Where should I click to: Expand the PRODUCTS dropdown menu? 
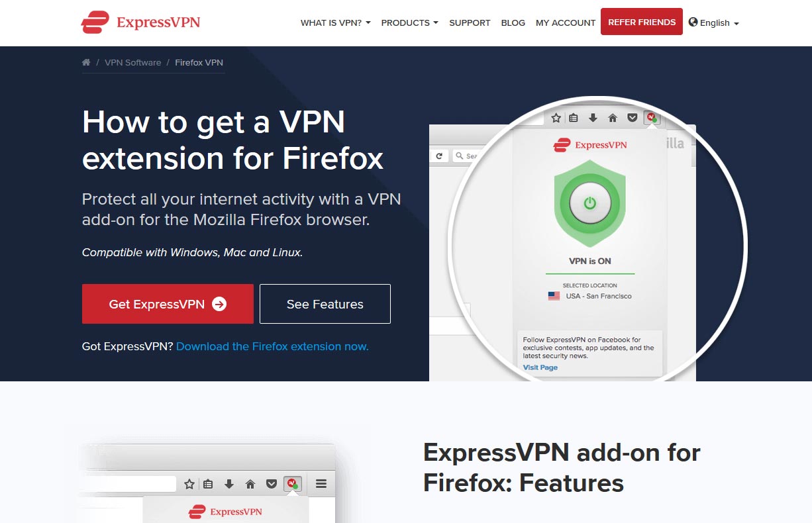(409, 23)
